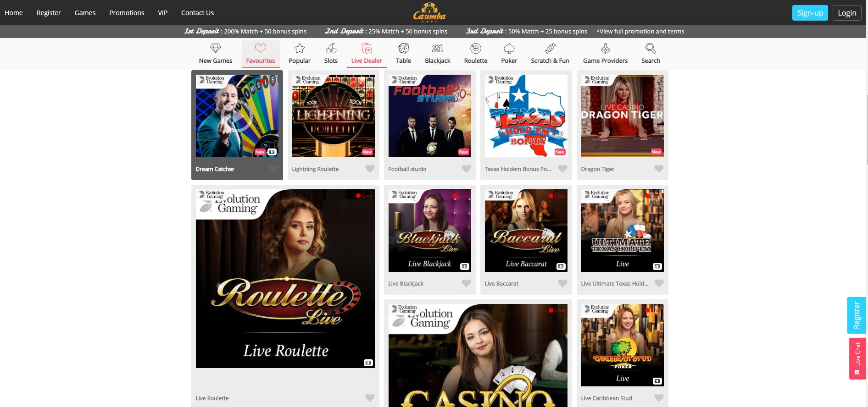Open the Popular star category
868x407 pixels.
(300, 48)
